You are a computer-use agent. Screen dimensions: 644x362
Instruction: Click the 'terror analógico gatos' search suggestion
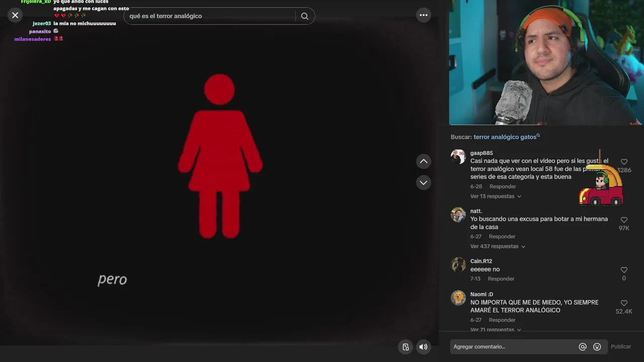[x=506, y=137]
